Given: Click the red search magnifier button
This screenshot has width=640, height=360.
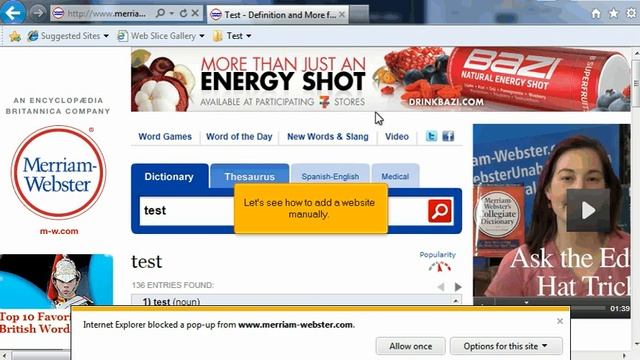Looking at the screenshot, I should click(x=440, y=211).
